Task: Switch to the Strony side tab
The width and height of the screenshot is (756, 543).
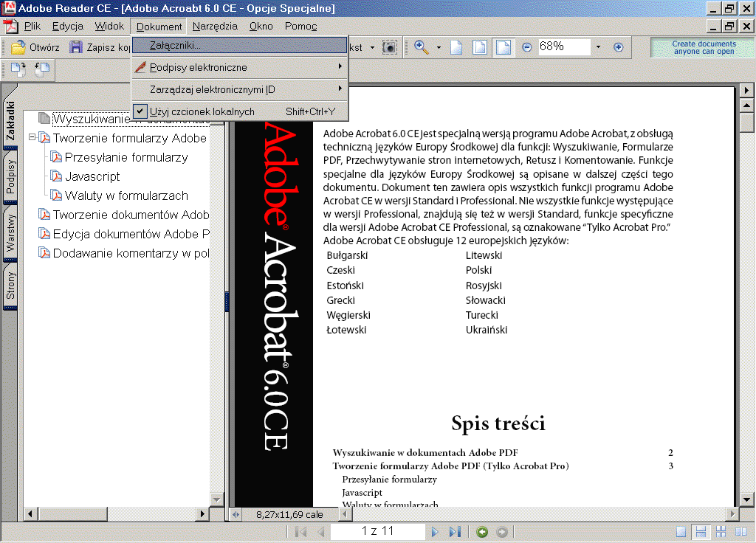Action: click(10, 286)
